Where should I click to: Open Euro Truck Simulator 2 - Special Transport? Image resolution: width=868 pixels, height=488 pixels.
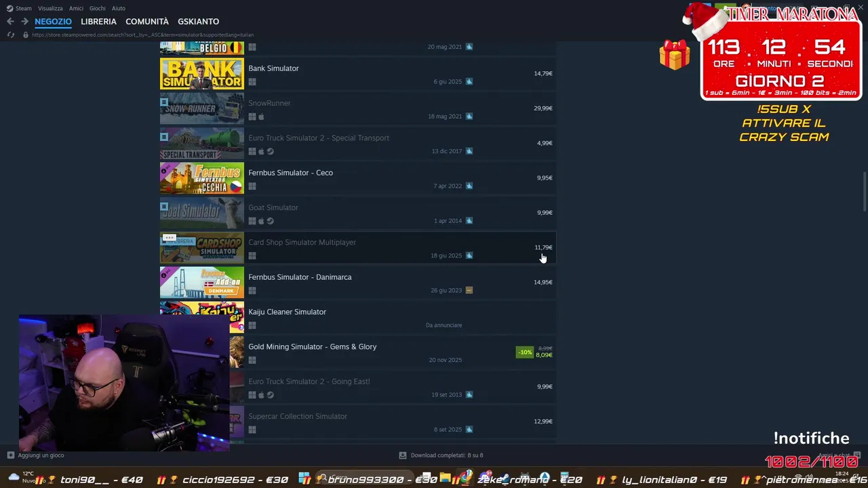coord(357,144)
